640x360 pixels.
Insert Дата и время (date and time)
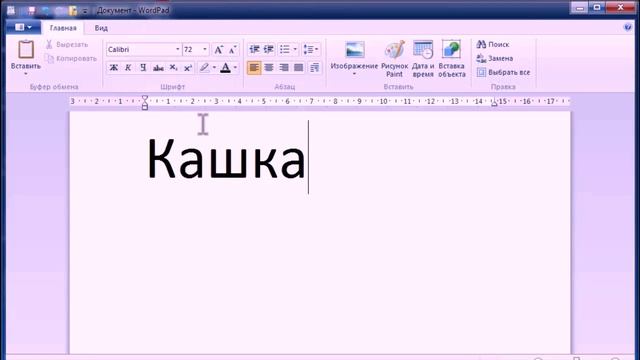pos(423,58)
